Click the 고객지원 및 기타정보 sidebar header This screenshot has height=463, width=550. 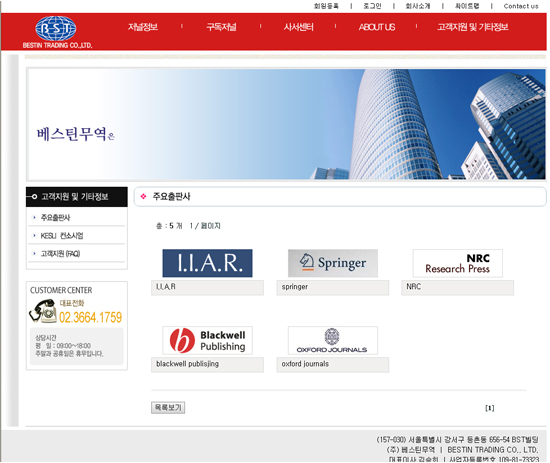tap(77, 197)
